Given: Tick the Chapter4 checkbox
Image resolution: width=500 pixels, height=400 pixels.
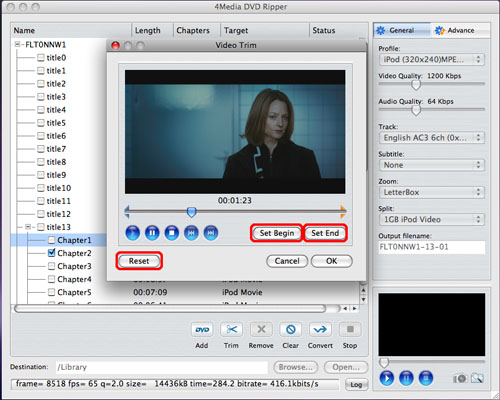Looking at the screenshot, I should tap(51, 279).
